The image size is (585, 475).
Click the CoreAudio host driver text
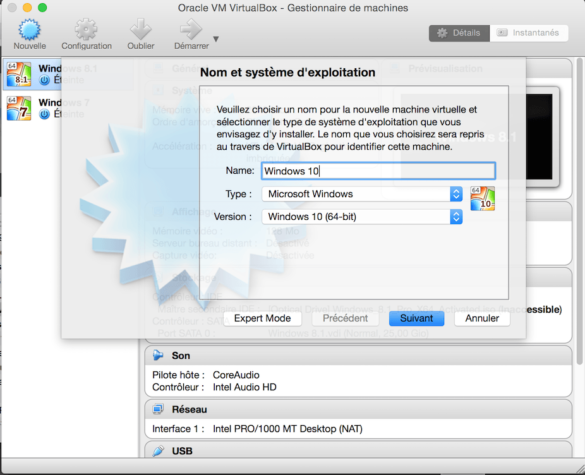(x=236, y=375)
